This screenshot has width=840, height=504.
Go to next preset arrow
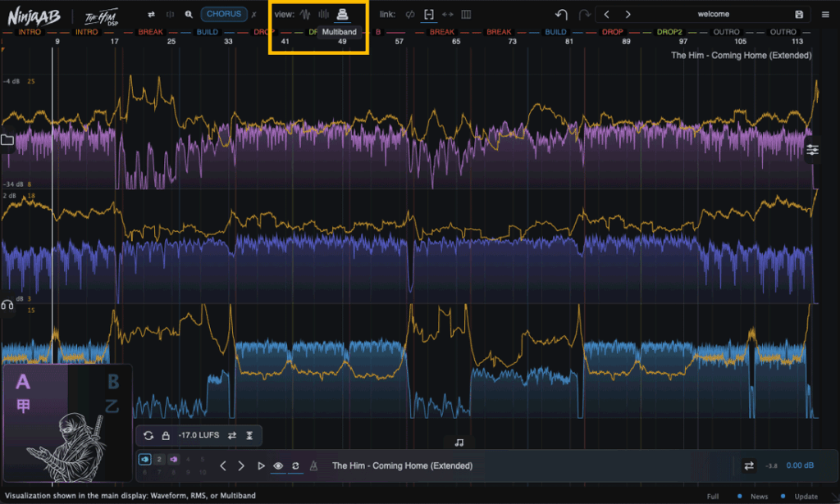pyautogui.click(x=628, y=15)
